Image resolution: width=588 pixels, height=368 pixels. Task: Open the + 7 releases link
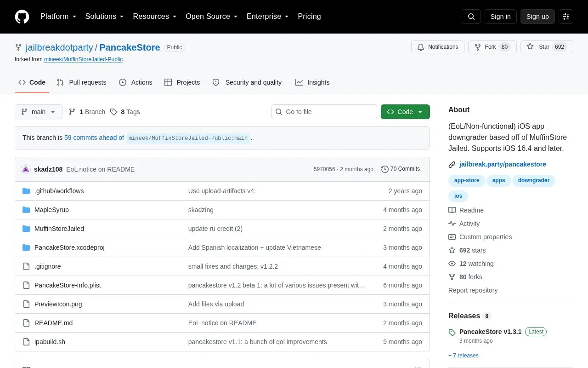[464, 356]
